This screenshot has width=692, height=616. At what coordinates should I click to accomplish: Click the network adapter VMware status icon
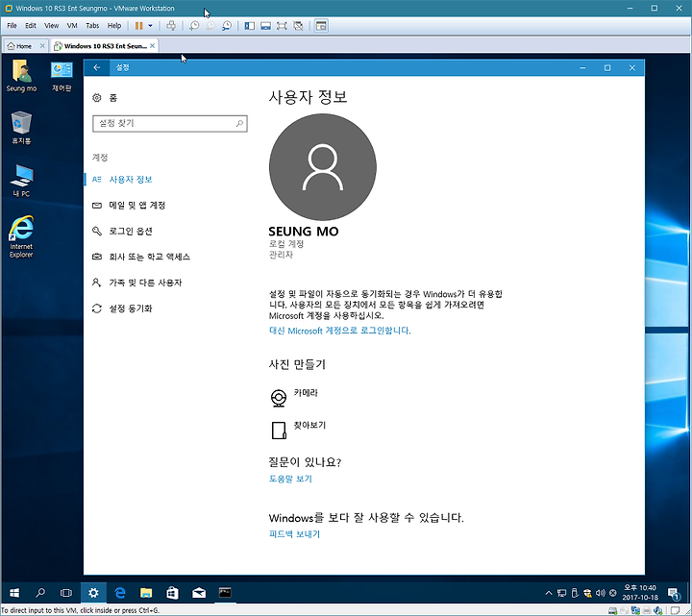(x=635, y=611)
